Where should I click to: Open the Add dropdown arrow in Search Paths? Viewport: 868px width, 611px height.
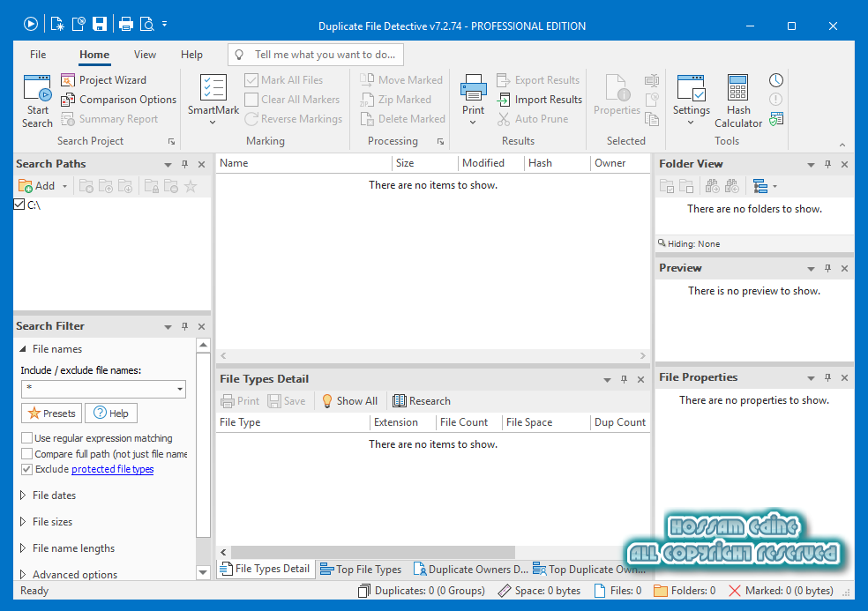click(64, 187)
